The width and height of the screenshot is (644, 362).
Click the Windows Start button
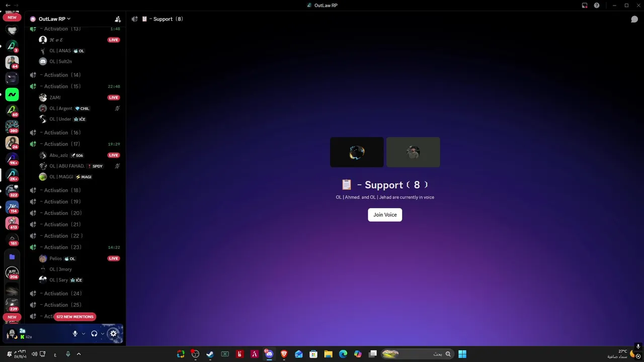click(462, 354)
